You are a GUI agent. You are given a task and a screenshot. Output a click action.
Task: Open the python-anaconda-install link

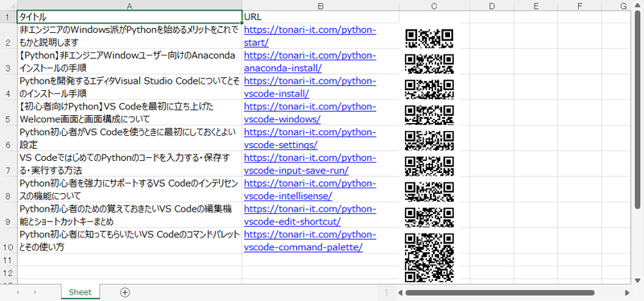(310, 62)
